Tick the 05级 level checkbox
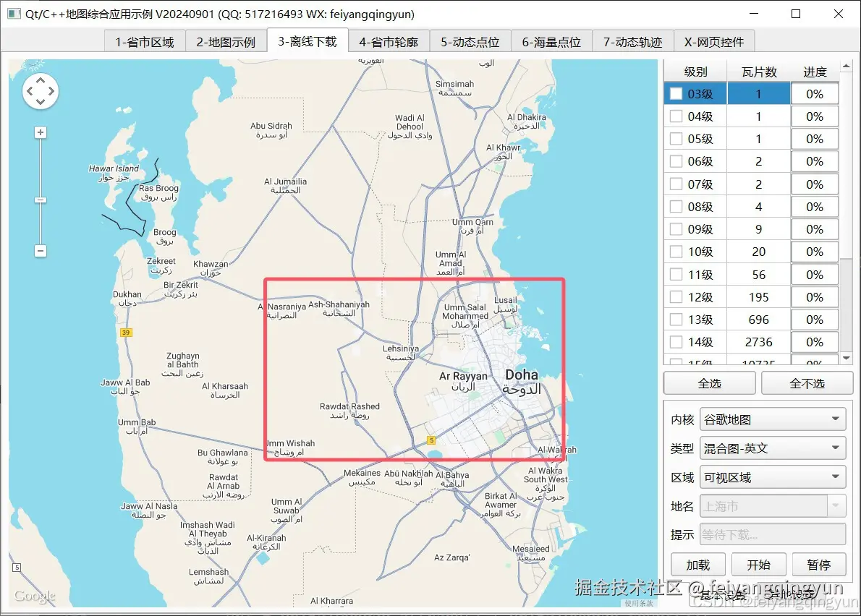The height and width of the screenshot is (616, 861). coord(676,139)
